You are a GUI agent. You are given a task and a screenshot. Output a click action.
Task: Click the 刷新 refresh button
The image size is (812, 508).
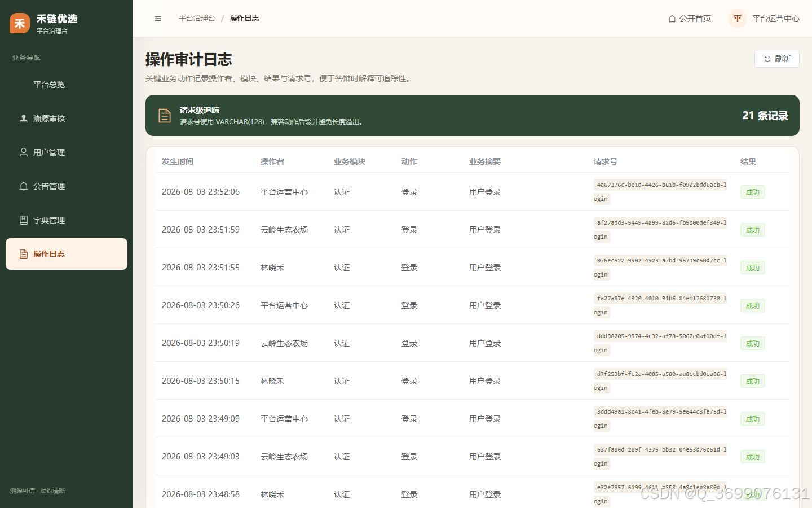pos(777,59)
